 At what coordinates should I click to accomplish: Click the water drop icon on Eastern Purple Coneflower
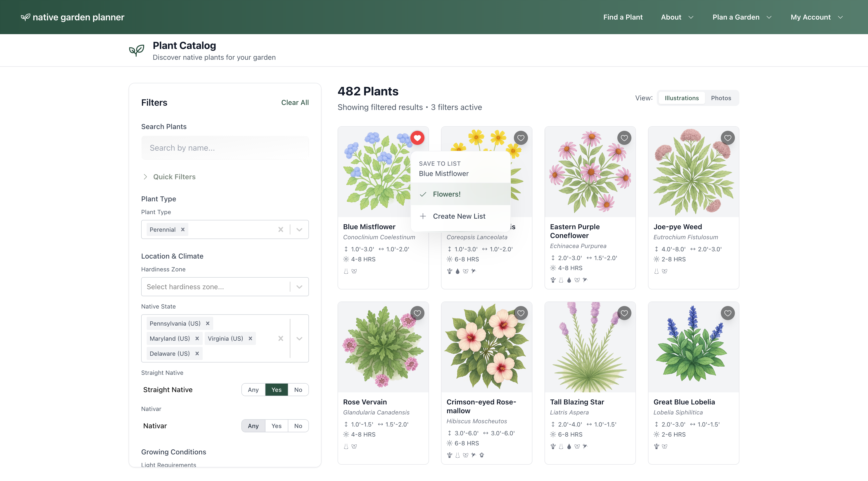pos(569,280)
